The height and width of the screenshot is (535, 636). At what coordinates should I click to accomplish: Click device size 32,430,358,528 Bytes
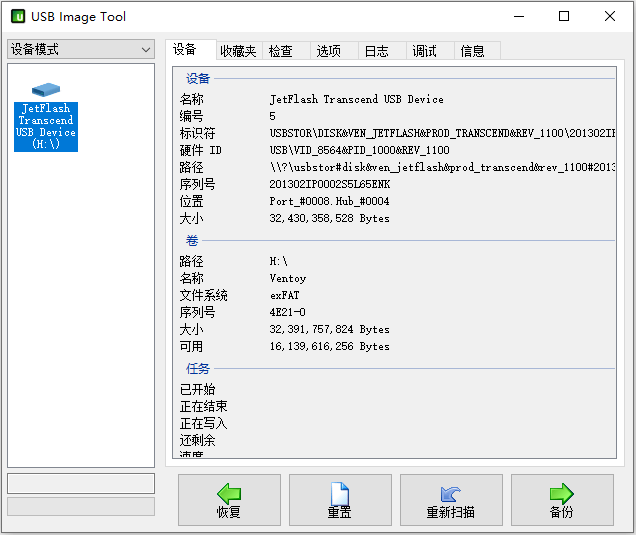click(x=329, y=219)
